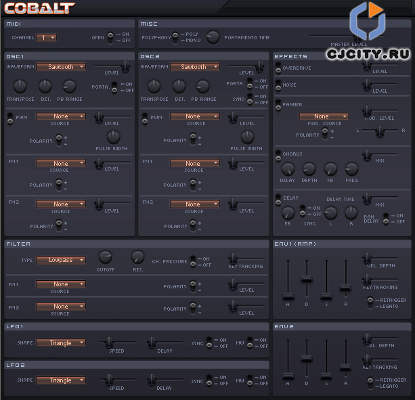Click the OSC1 Pulse Width knob
This screenshot has height=400, width=415.
[113, 137]
